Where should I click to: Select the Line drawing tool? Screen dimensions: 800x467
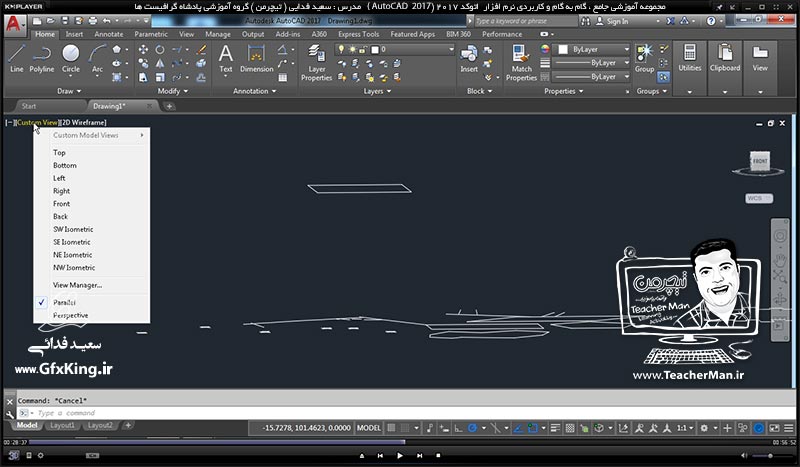click(x=16, y=58)
